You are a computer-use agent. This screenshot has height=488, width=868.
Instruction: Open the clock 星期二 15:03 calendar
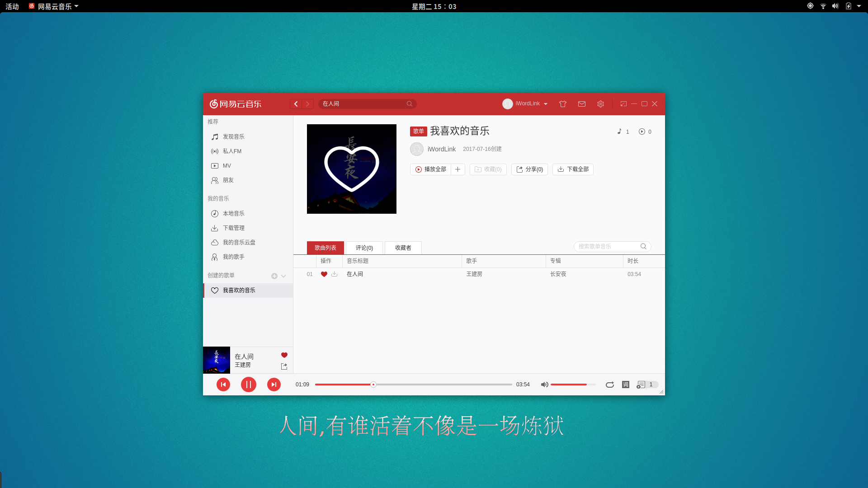434,6
